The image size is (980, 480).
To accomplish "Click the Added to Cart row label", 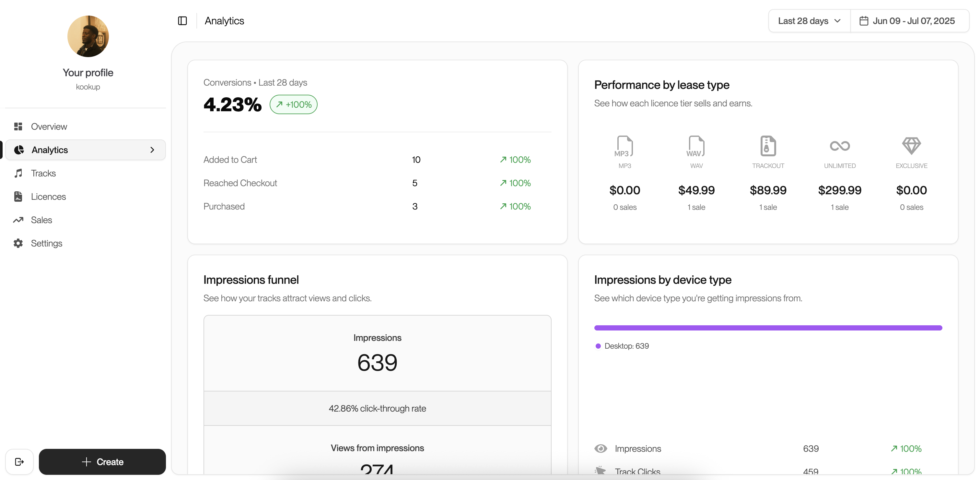I will (x=230, y=160).
